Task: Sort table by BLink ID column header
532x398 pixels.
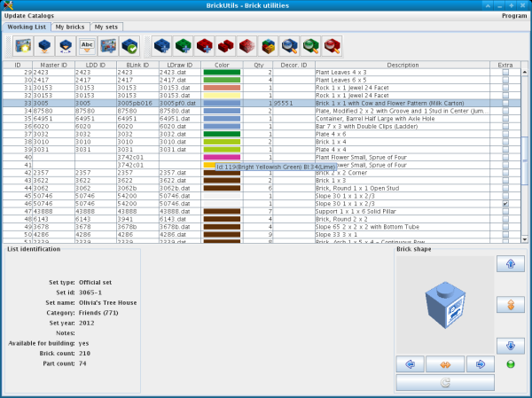Action: click(x=137, y=65)
